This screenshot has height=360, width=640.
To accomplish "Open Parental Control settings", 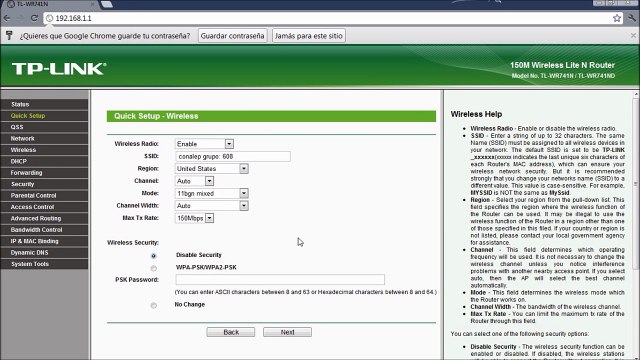I will click(44, 196).
